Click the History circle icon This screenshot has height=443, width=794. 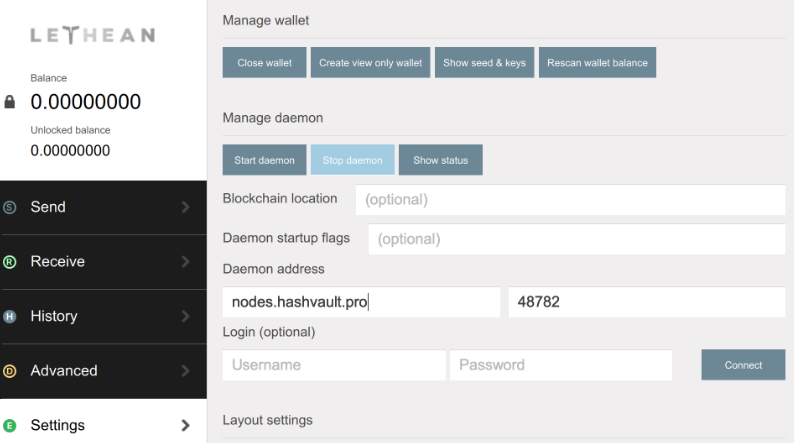(10, 316)
